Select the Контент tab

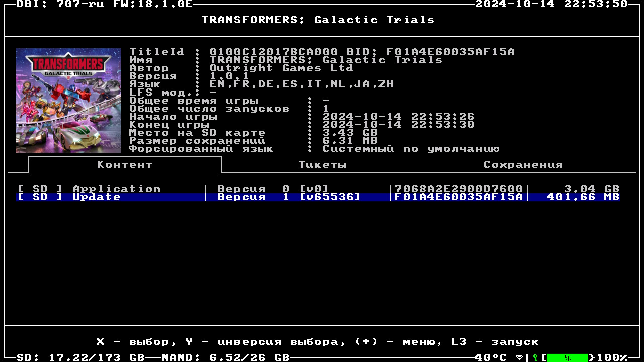tap(124, 165)
